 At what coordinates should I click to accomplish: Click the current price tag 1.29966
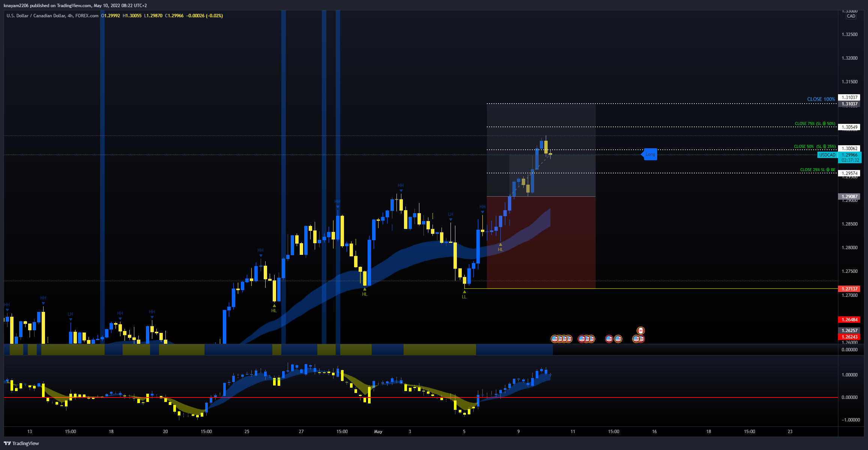850,155
